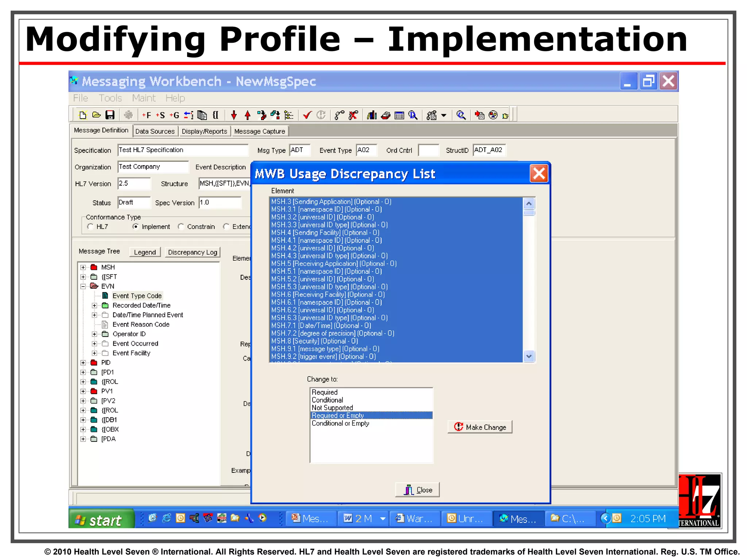The image size is (747, 560).
Task: Select the HL7 conformance radio button
Action: pos(90,226)
